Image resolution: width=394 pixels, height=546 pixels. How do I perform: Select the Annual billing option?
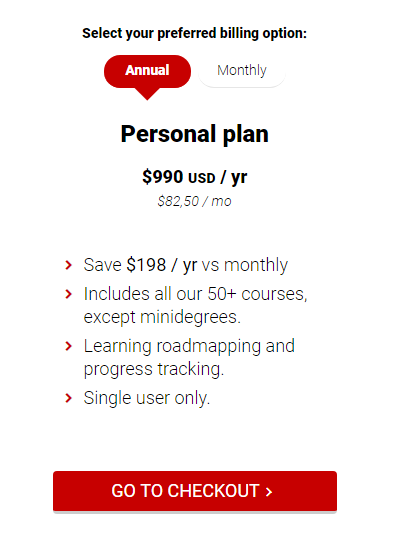pyautogui.click(x=147, y=71)
